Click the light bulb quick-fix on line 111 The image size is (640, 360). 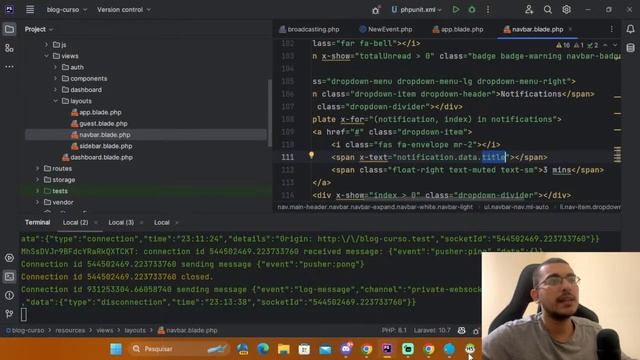pyautogui.click(x=311, y=155)
